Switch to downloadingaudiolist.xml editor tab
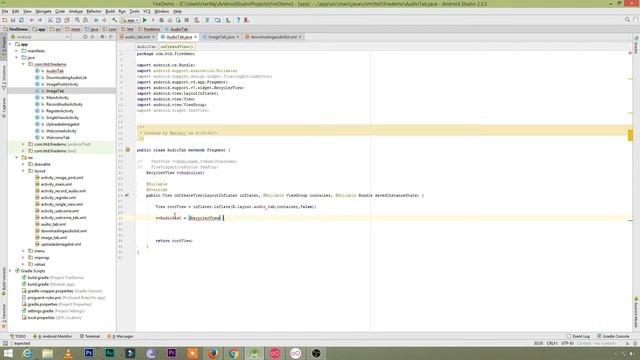This screenshot has width=640, height=360. (x=273, y=37)
